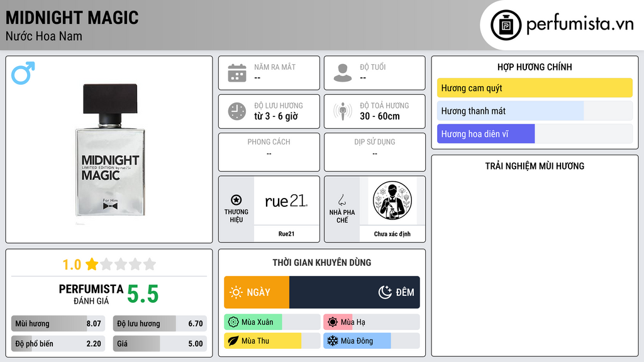
Task: Click the orange Ngày time segment
Action: pyautogui.click(x=257, y=292)
